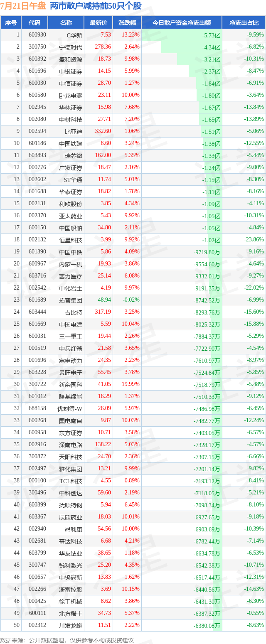Click the stock name 北方稀土
Screen dimensions: 266x644
[x=71, y=613]
